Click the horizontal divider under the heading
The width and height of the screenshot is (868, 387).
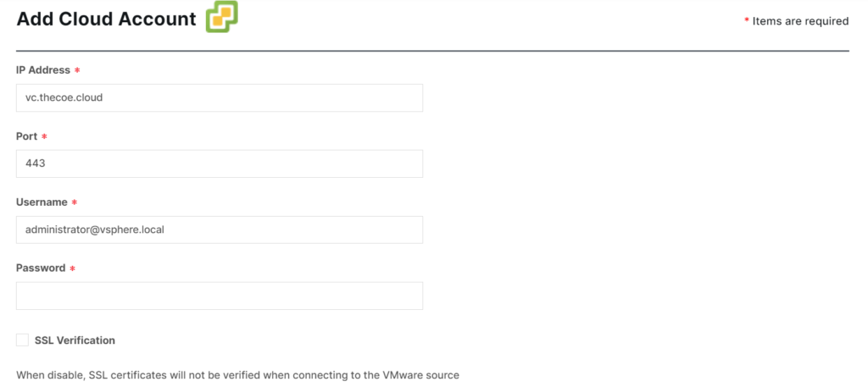(x=432, y=51)
